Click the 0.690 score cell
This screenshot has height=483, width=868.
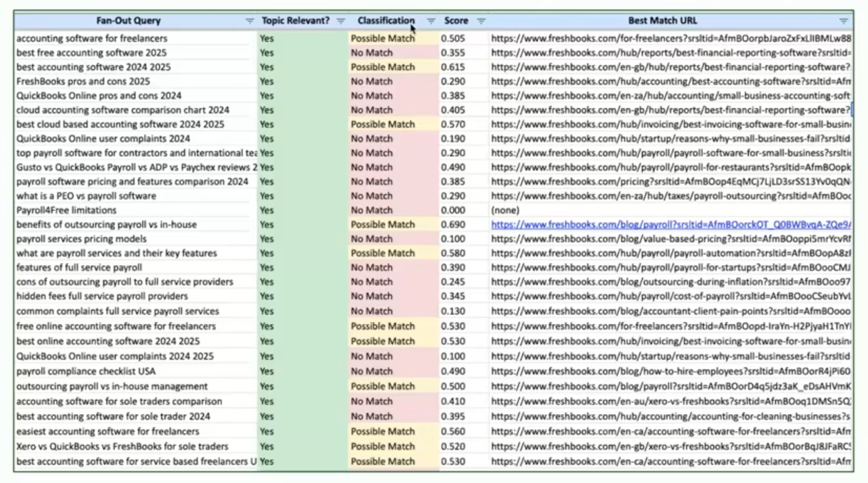[x=453, y=225]
